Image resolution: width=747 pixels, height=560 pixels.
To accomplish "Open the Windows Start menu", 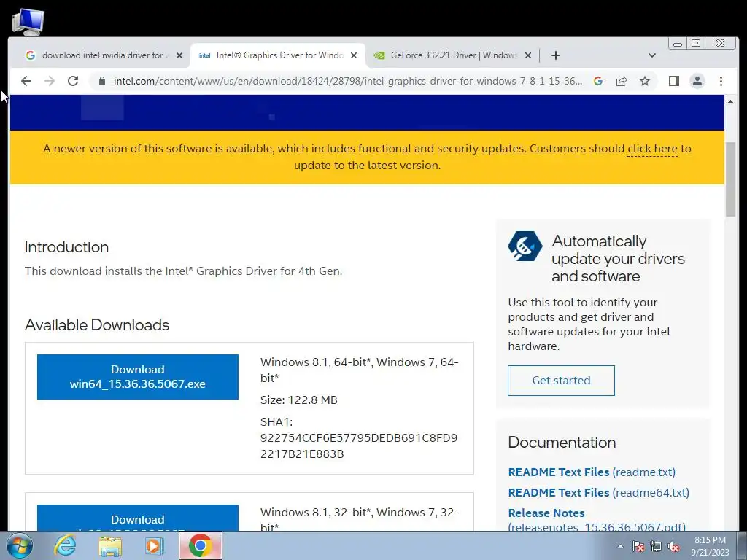I will pyautogui.click(x=19, y=545).
